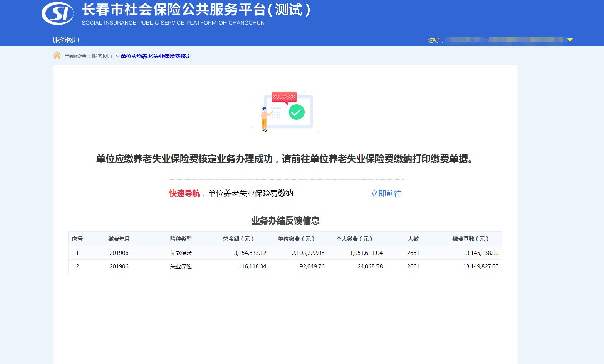Click the success illustration graphic
Screen dimensions: 604x364
point(286,112)
